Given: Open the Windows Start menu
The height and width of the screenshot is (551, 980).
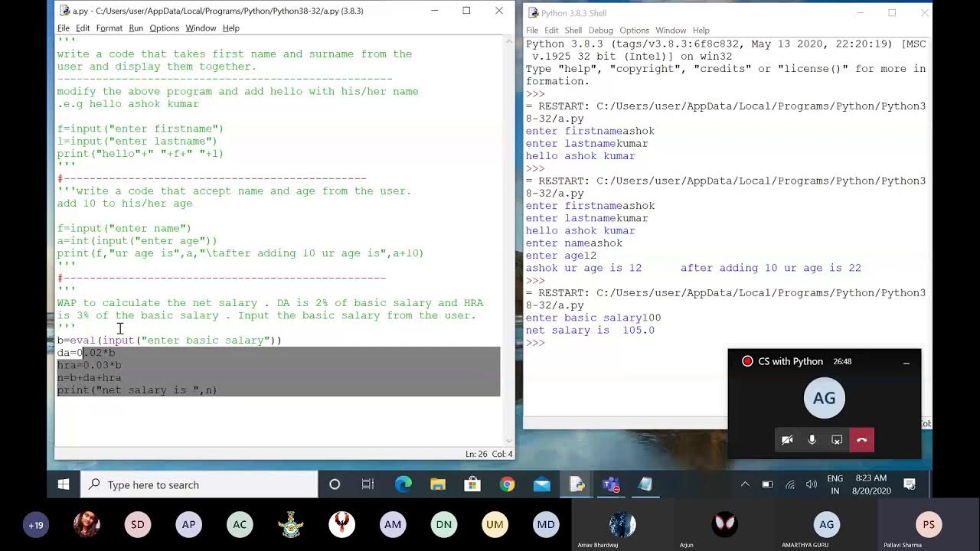Looking at the screenshot, I should point(64,484).
